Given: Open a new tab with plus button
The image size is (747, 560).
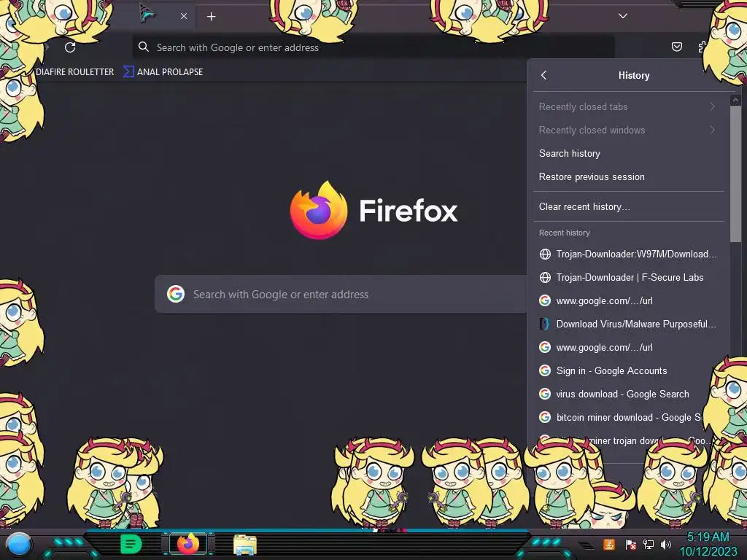Looking at the screenshot, I should click(211, 17).
